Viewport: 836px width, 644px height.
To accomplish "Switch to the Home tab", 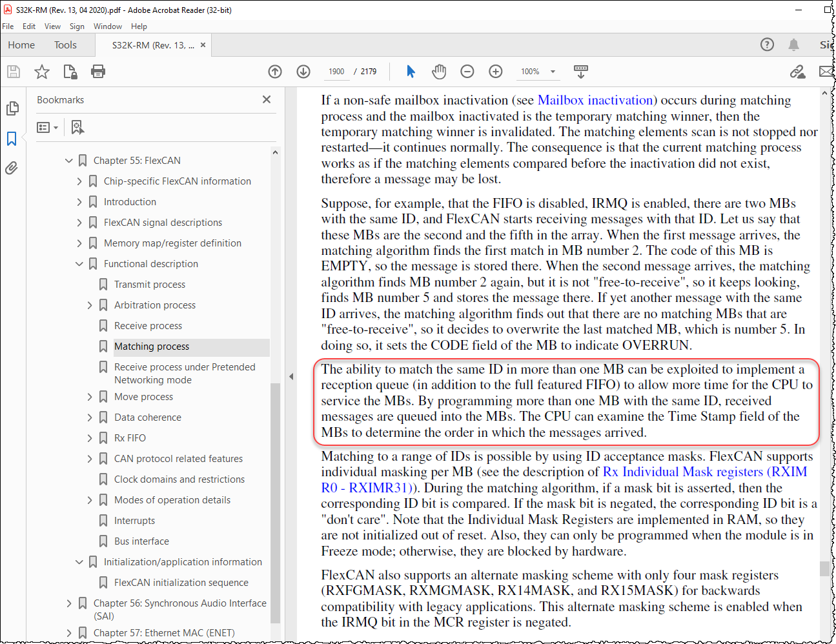I will (x=21, y=45).
